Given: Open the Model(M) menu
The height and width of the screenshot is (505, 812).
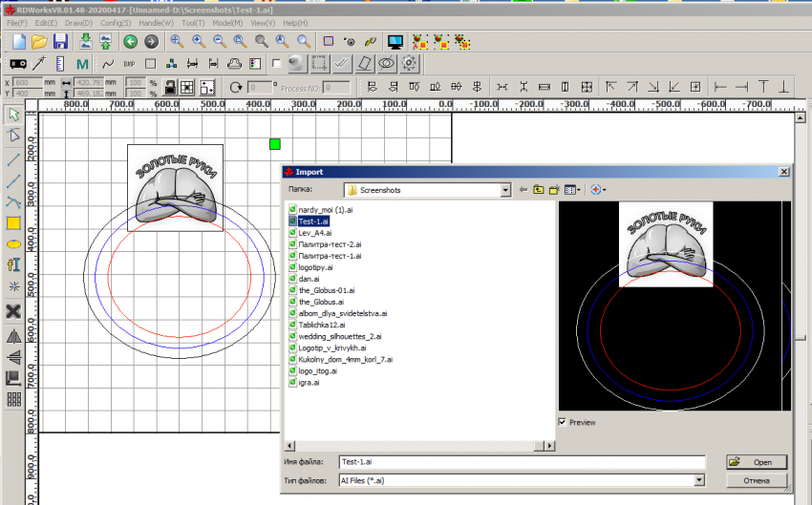Looking at the screenshot, I should click(x=226, y=22).
